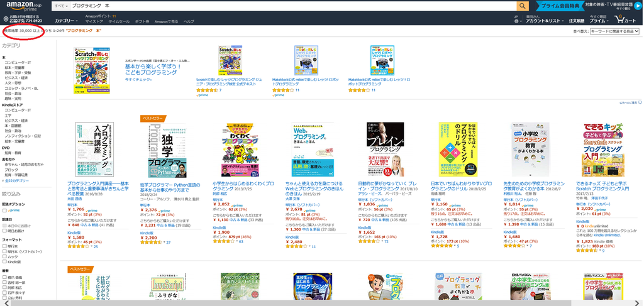Select ブロック under おもちゃ category
The height and width of the screenshot is (306, 644).
pos(11,170)
